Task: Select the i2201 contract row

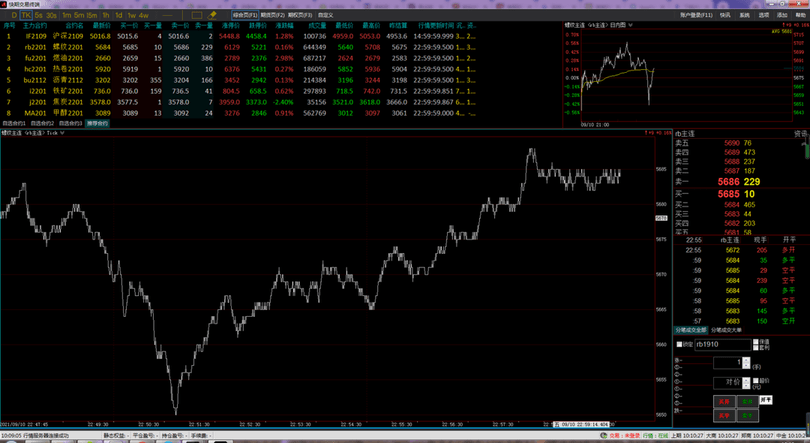Action: [240, 91]
